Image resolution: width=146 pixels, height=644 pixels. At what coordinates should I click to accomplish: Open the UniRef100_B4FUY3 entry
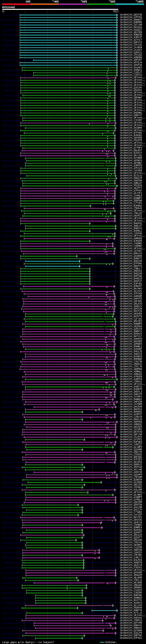131,42
